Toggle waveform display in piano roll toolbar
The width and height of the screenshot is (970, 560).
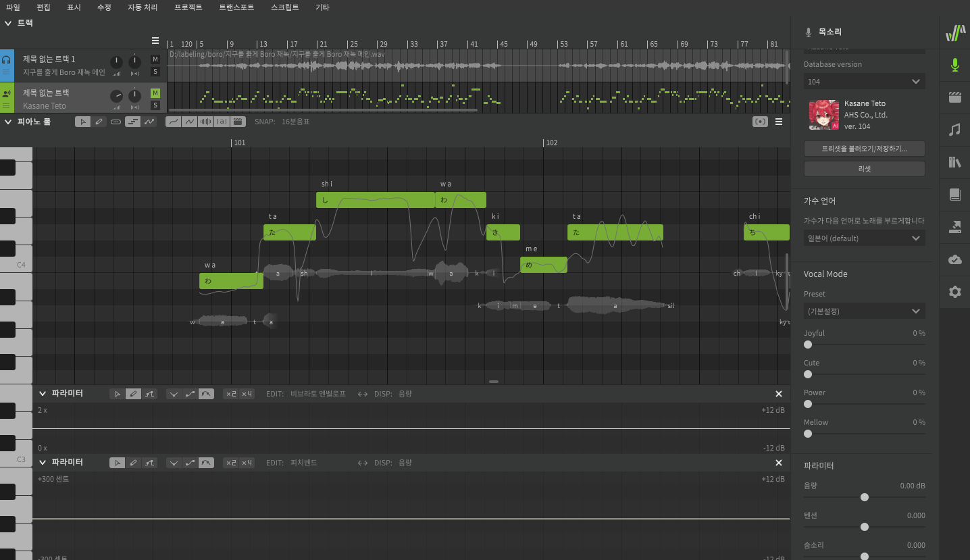(205, 122)
